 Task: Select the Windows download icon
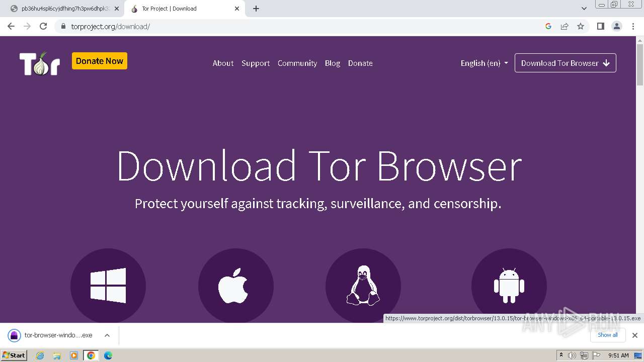click(108, 286)
